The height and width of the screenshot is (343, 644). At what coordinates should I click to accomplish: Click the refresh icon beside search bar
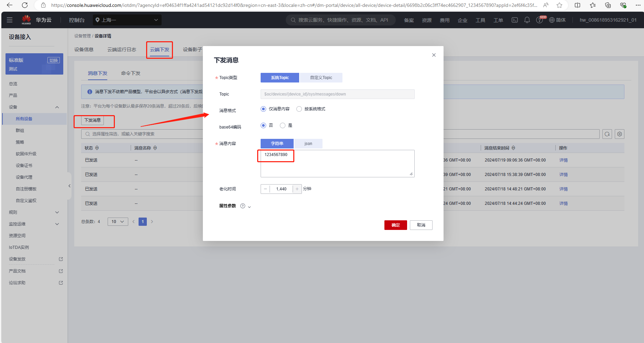(607, 134)
